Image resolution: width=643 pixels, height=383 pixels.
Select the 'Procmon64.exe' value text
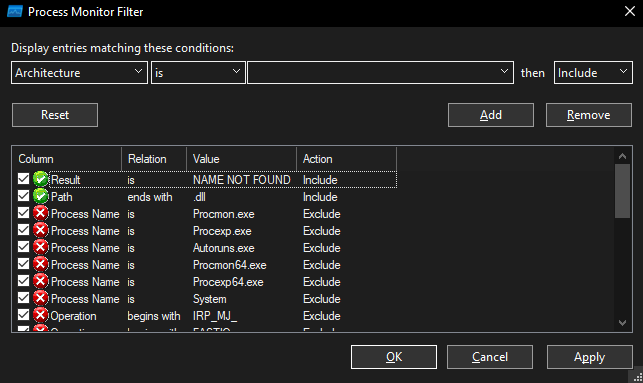click(x=230, y=265)
